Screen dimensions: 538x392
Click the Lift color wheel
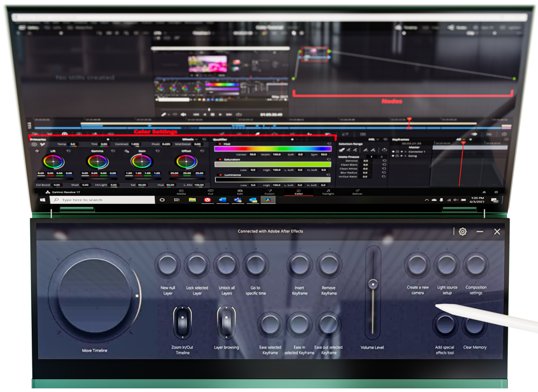coord(53,162)
